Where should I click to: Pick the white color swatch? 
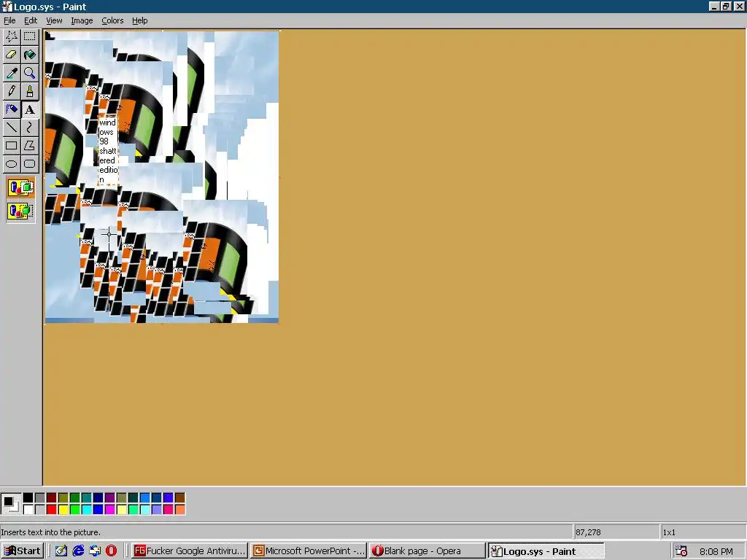click(28, 509)
